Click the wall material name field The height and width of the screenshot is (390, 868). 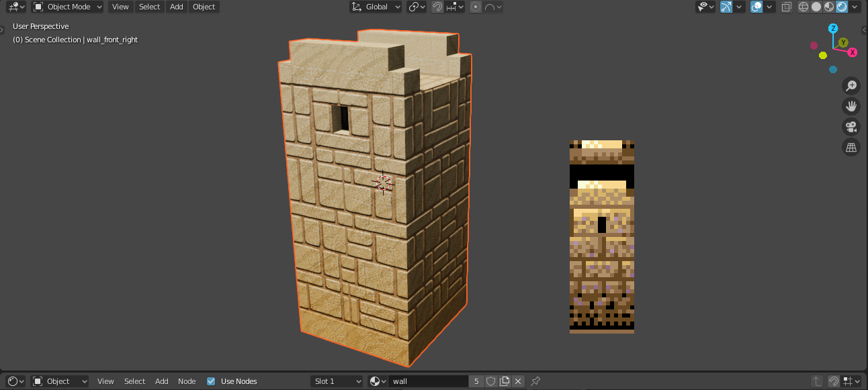[428, 381]
